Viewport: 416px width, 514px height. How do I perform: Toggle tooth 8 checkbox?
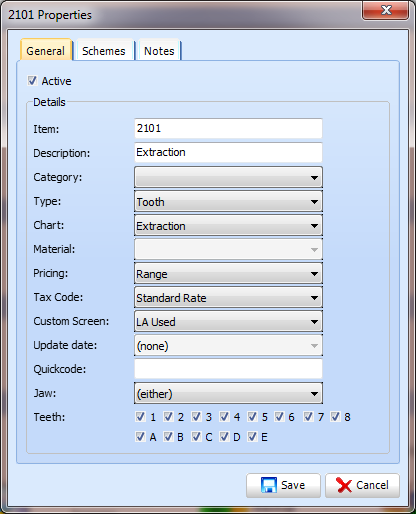pyautogui.click(x=335, y=416)
